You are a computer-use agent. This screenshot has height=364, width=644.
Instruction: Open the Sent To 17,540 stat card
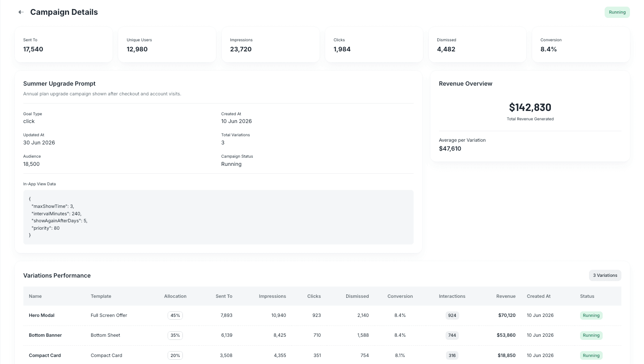(64, 45)
